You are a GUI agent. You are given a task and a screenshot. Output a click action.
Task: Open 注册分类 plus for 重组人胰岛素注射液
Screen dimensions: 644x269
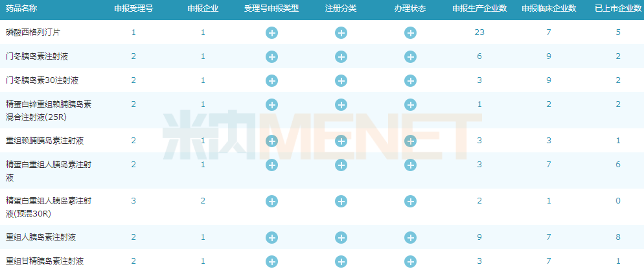coord(341,237)
